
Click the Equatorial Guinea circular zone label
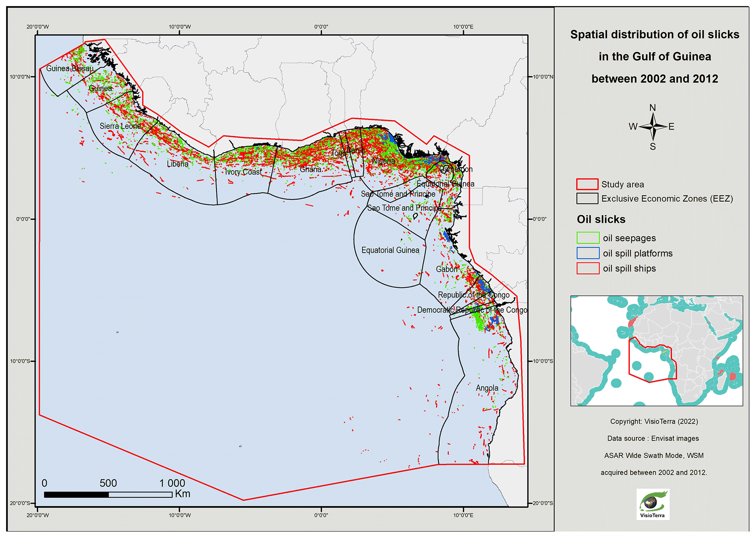click(x=390, y=250)
